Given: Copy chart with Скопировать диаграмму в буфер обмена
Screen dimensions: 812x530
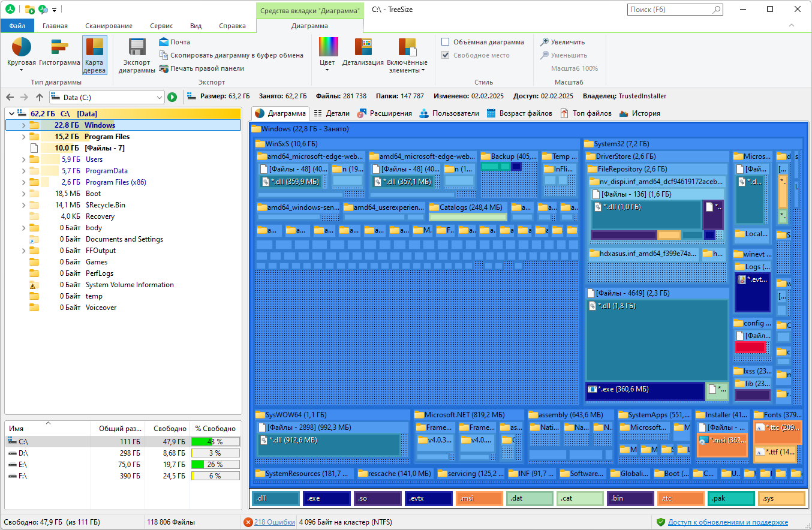Looking at the screenshot, I should [x=231, y=55].
